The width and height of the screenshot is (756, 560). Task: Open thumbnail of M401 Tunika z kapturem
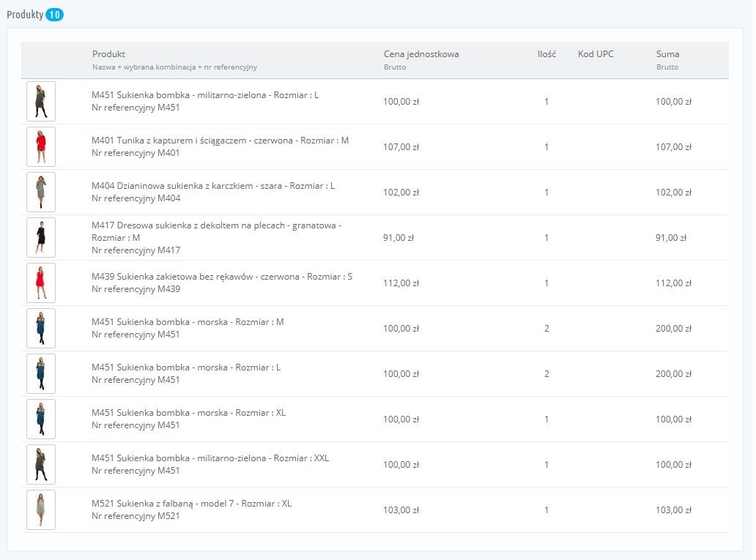click(x=41, y=146)
